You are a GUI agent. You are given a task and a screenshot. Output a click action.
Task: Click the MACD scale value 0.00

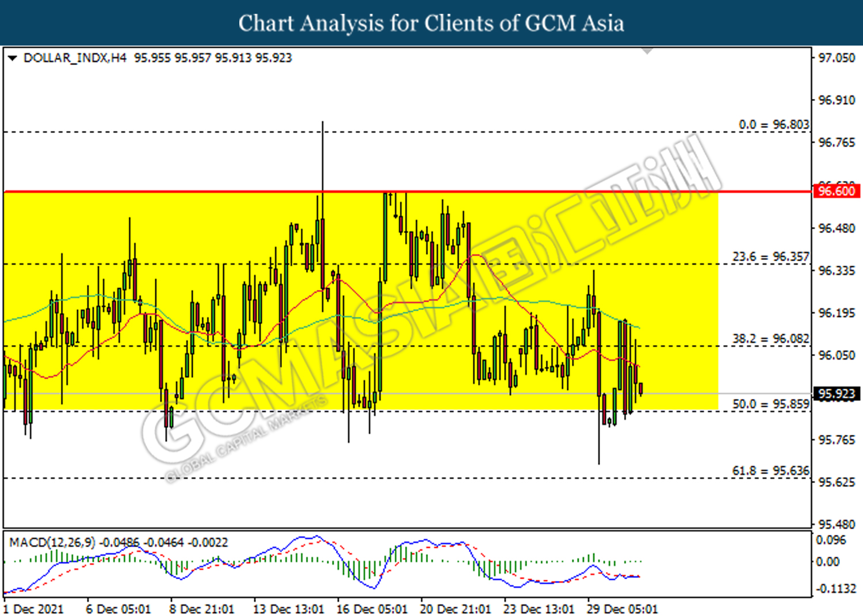coord(828,562)
